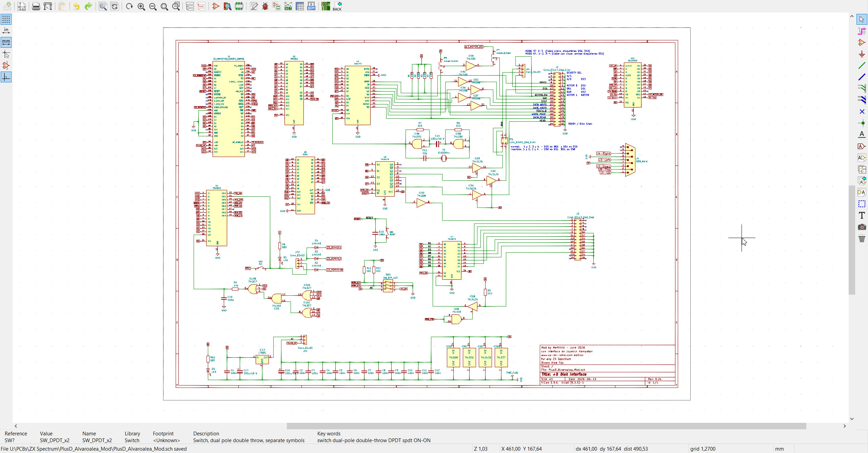Click the horizontal scrollbar right arrow
Screen dimensions: 868x453
(845, 426)
